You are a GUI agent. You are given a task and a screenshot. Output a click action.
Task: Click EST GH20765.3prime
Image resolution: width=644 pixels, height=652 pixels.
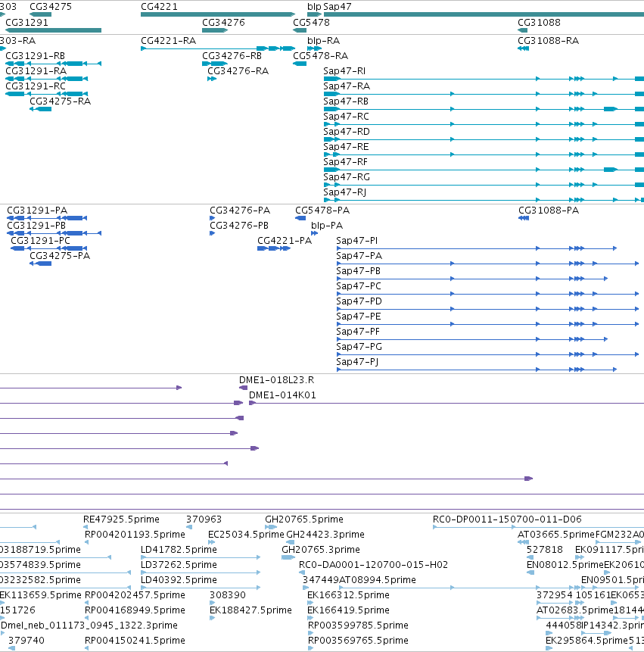point(321,550)
